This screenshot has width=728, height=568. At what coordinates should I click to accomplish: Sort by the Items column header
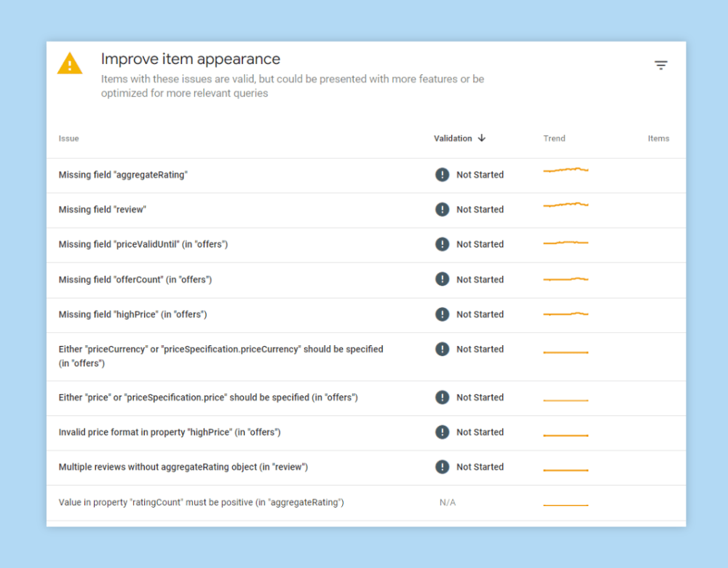[658, 138]
